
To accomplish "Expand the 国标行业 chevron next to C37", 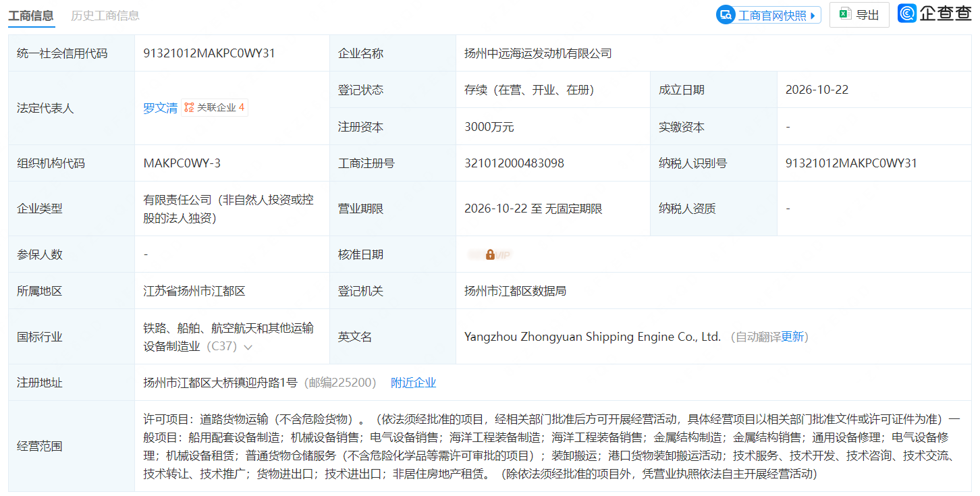I will pyautogui.click(x=248, y=348).
